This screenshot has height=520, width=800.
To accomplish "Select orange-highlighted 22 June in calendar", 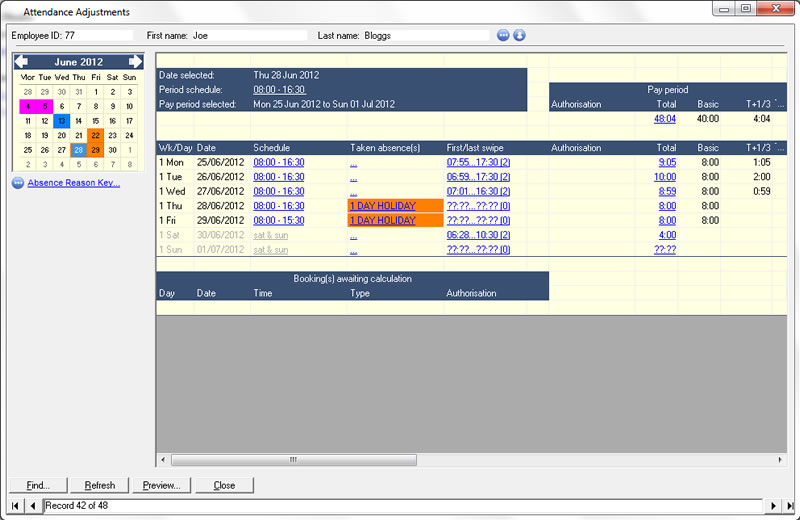I will [x=95, y=135].
